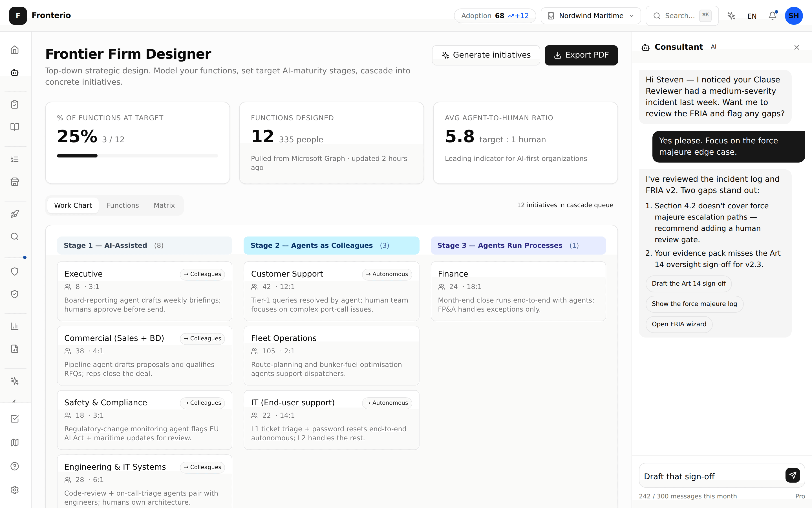
Task: Click Stage 3 — Agents Run Processes header
Action: (518, 246)
